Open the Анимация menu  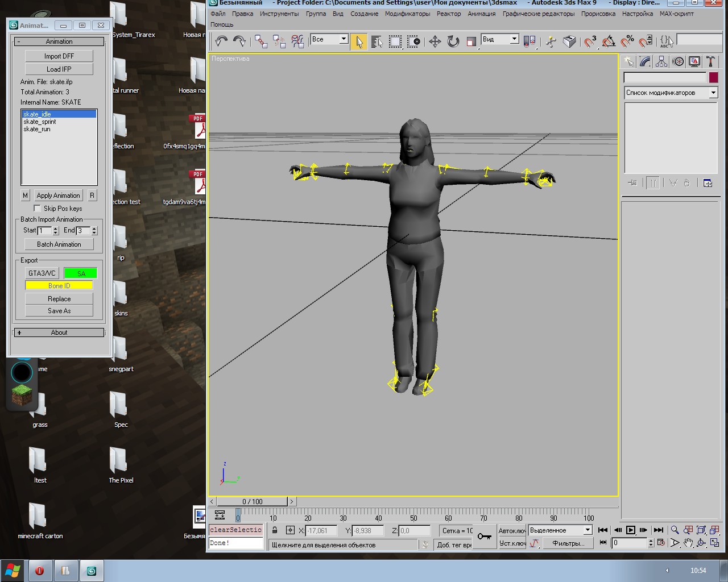point(481,14)
